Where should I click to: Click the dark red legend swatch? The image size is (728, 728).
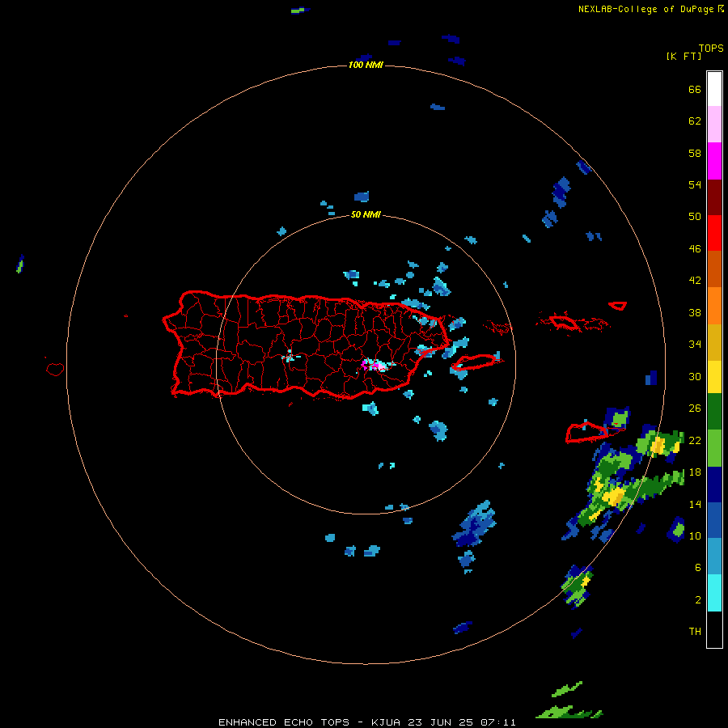714,197
